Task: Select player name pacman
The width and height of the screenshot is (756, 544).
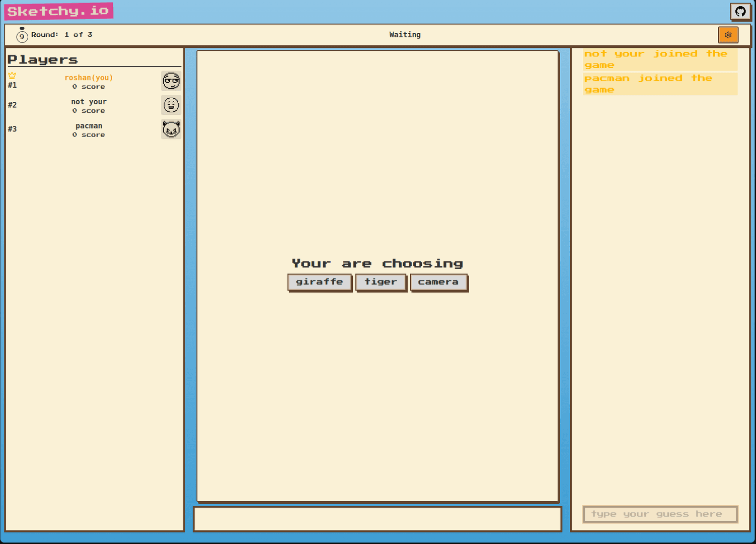Action: [89, 126]
